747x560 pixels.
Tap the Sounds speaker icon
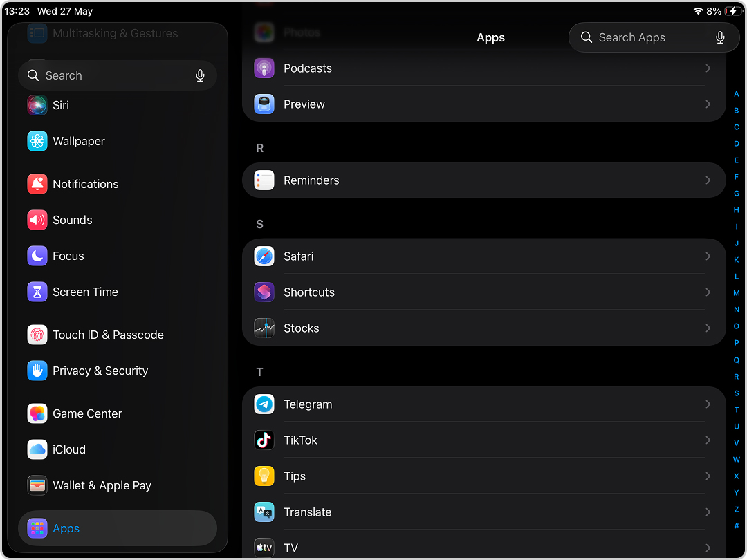coord(37,220)
